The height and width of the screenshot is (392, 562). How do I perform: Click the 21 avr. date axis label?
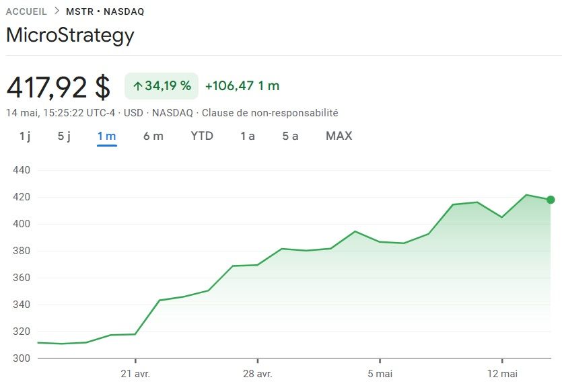pos(135,374)
